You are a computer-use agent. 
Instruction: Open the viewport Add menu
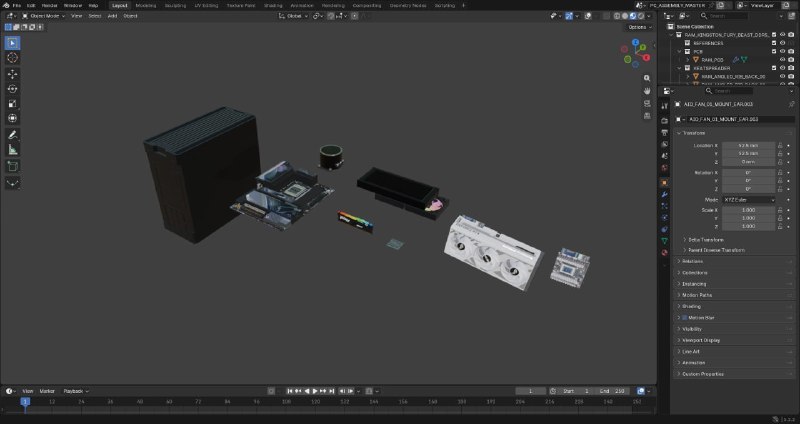click(x=112, y=16)
